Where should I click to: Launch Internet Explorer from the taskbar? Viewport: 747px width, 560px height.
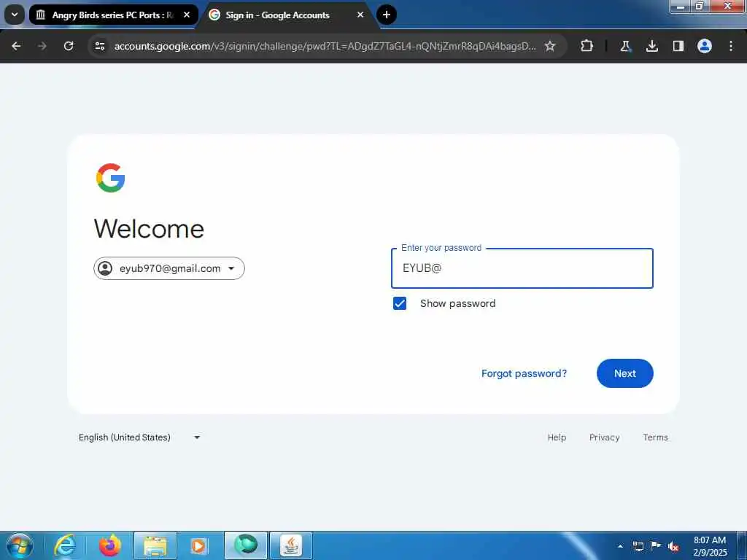click(x=65, y=545)
